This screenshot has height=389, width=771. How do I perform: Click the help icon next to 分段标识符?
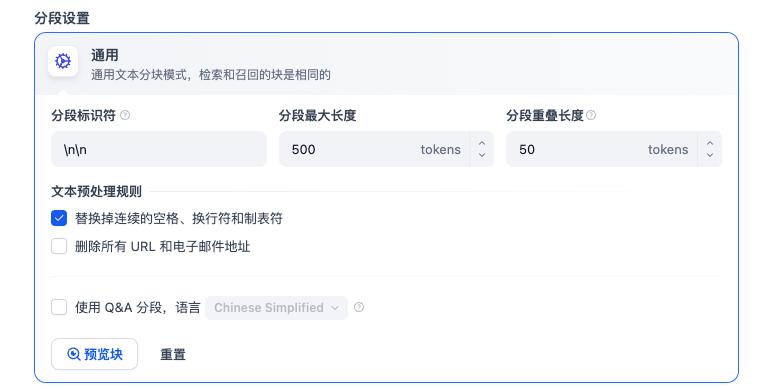pyautogui.click(x=125, y=115)
